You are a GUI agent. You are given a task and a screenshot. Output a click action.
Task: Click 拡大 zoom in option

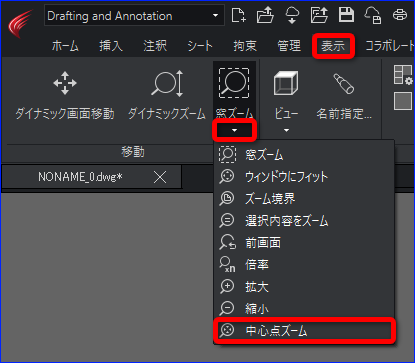pyautogui.click(x=304, y=287)
